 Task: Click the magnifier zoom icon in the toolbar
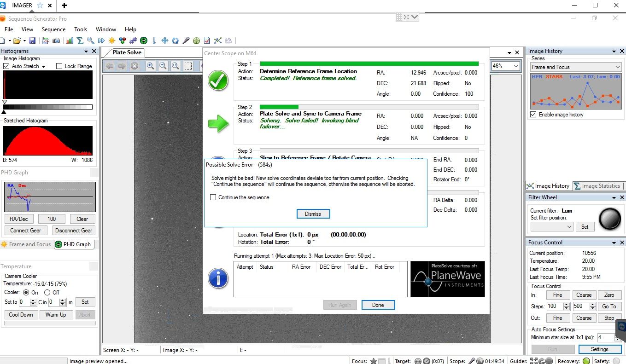91,40
